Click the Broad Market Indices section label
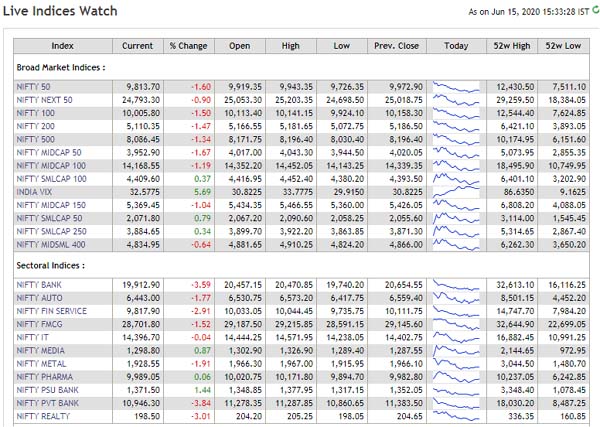 61,68
